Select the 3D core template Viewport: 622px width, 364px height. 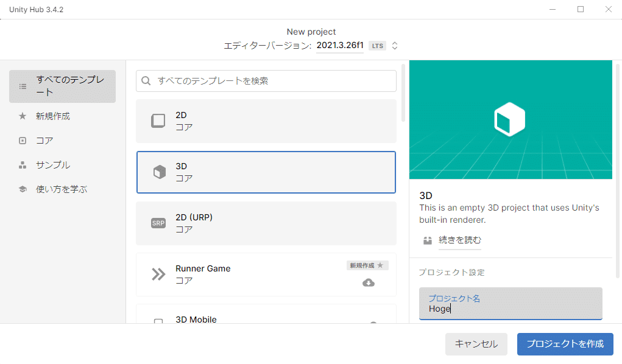(x=266, y=172)
